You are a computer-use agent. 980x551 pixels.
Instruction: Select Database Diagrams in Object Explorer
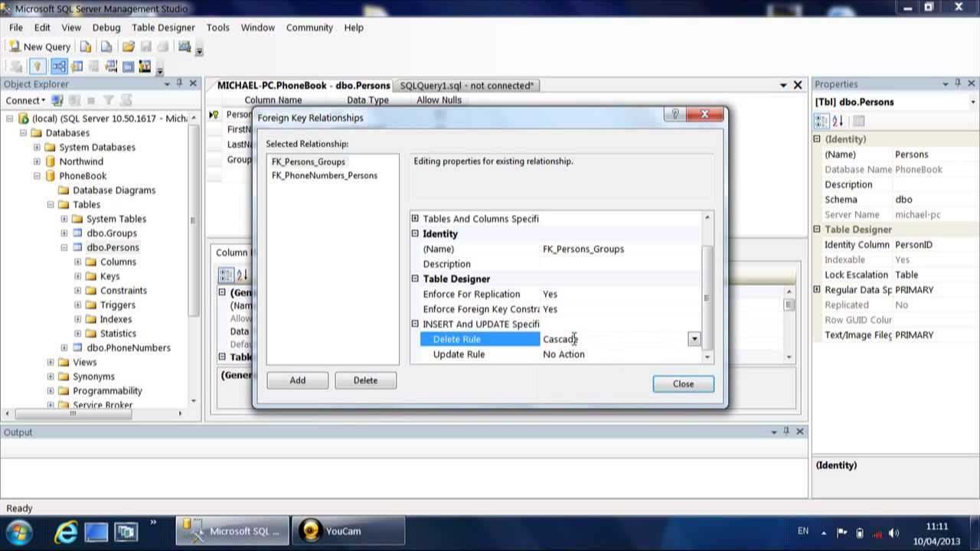click(114, 190)
